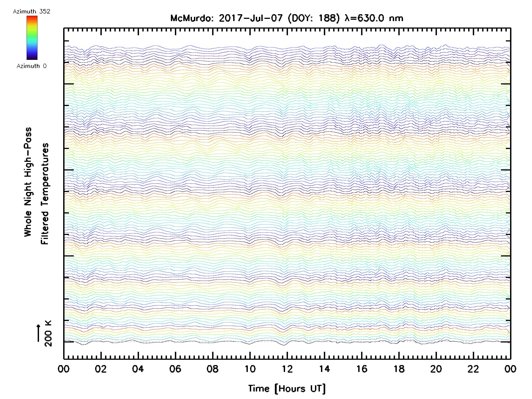The image size is (532, 399).
Task: Click the '20' hour tick label
Action: (x=436, y=369)
